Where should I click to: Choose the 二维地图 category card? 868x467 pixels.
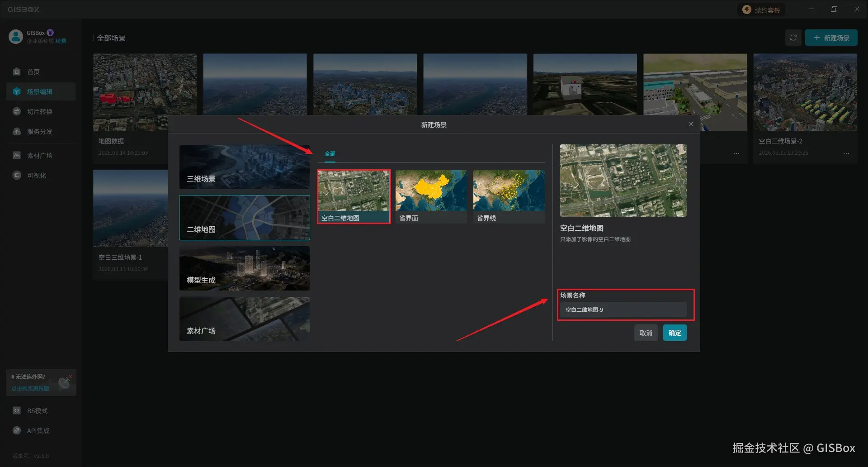(x=245, y=218)
